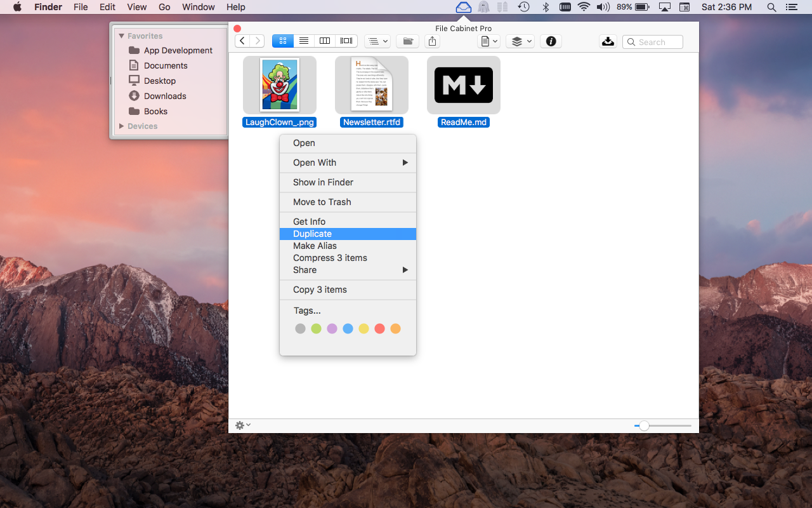Open the Notification Center icon
This screenshot has height=508, width=812.
tap(791, 7)
